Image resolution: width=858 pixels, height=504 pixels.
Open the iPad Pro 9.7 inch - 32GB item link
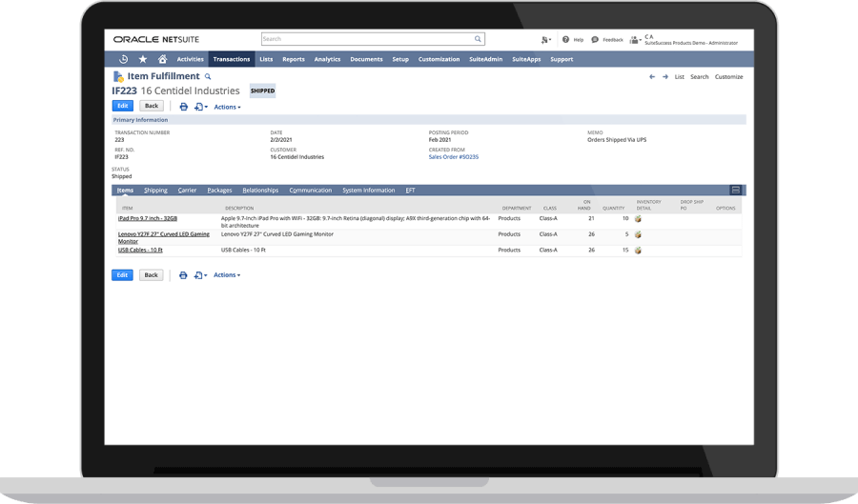pos(148,218)
